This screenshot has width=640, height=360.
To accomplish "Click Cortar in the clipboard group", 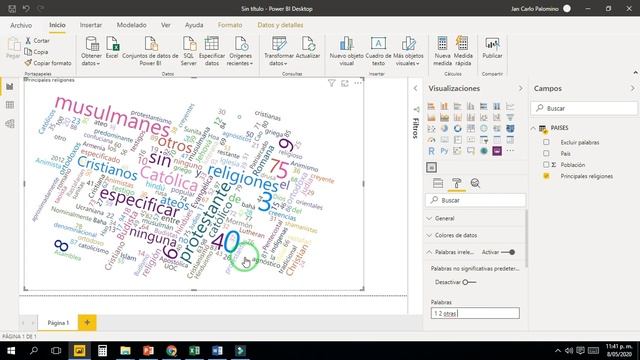I will [37, 41].
